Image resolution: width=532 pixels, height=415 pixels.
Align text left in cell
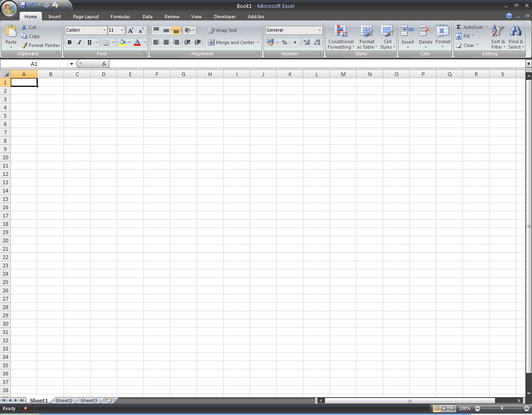tap(156, 42)
